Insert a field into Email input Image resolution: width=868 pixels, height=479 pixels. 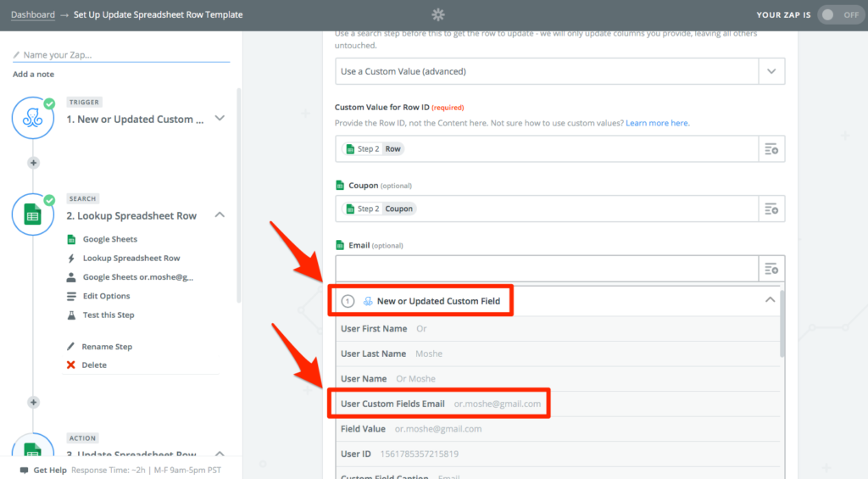(771, 269)
